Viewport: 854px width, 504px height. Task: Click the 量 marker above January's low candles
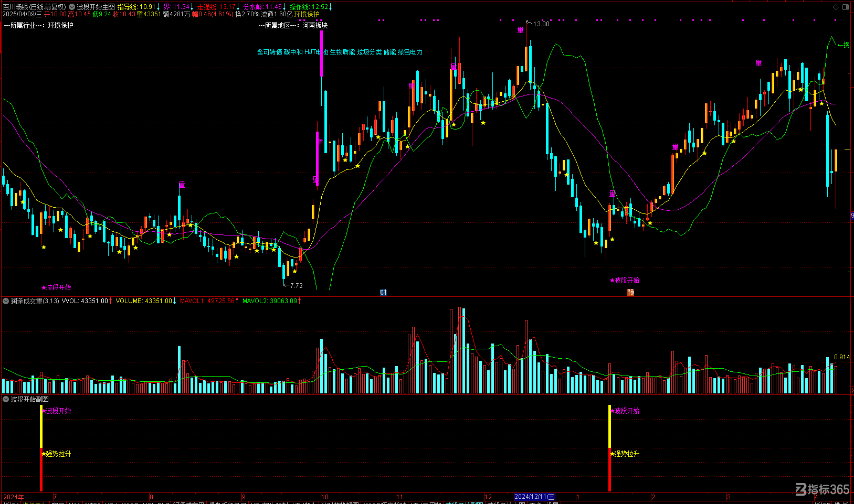612,194
